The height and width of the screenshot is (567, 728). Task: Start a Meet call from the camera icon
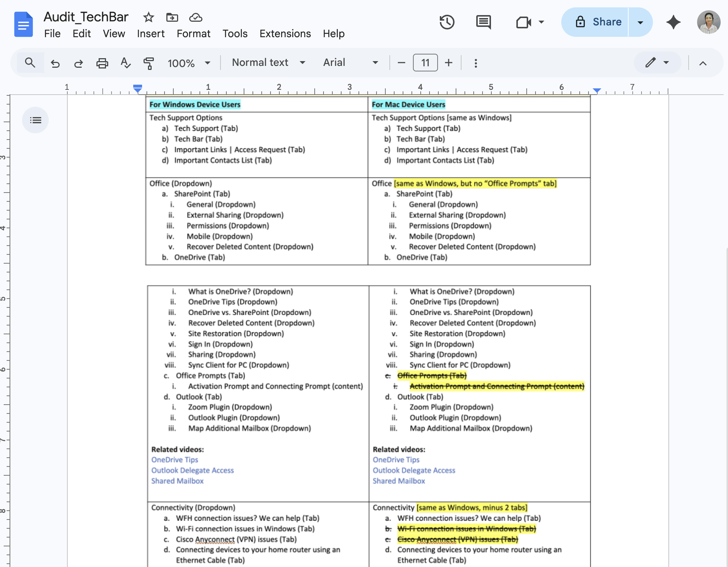point(523,22)
